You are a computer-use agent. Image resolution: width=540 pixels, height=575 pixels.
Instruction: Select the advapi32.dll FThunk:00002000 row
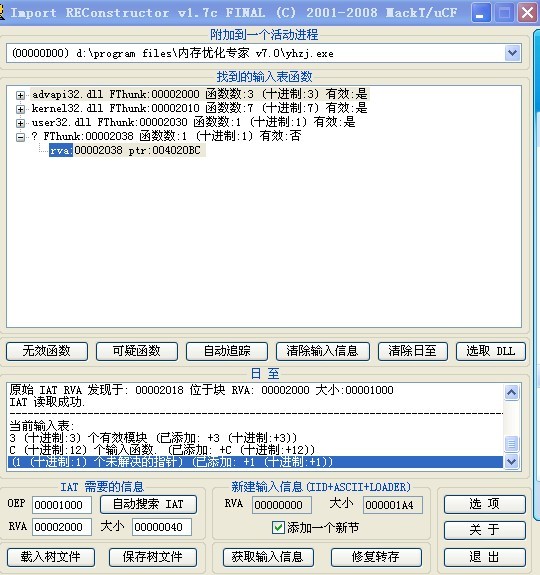tap(200, 94)
